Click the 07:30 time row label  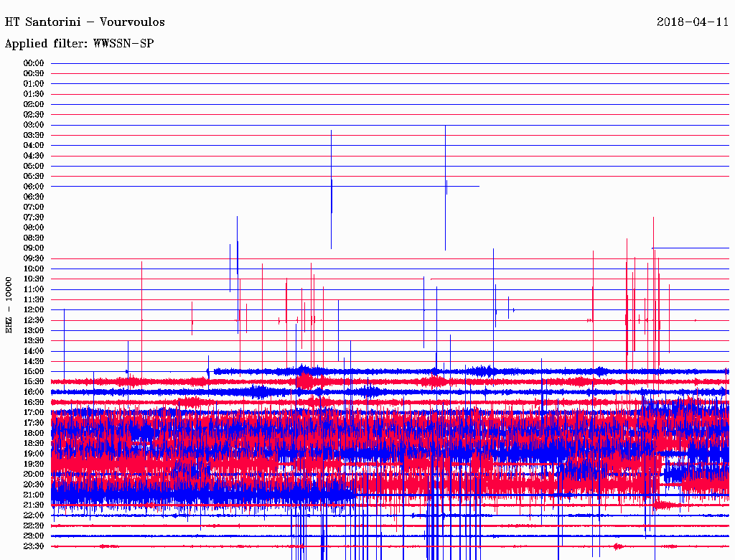coord(34,217)
